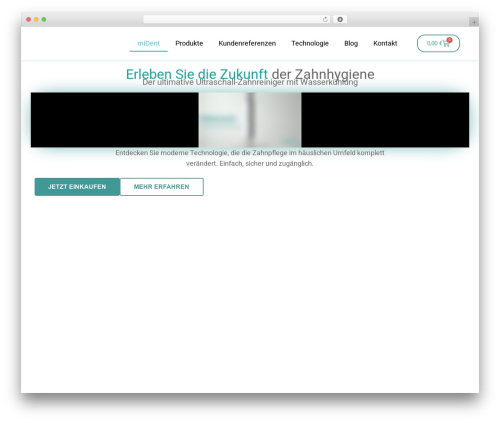Go to Kundenreferenzen page
Image resolution: width=500 pixels, height=423 pixels.
click(247, 43)
